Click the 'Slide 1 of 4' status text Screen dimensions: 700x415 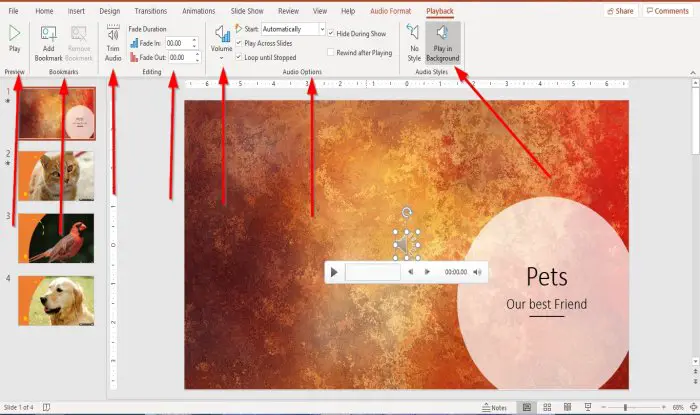point(18,407)
